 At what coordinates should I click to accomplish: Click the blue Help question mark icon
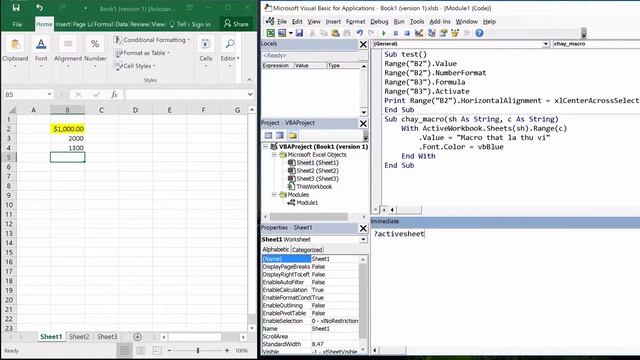[479, 33]
